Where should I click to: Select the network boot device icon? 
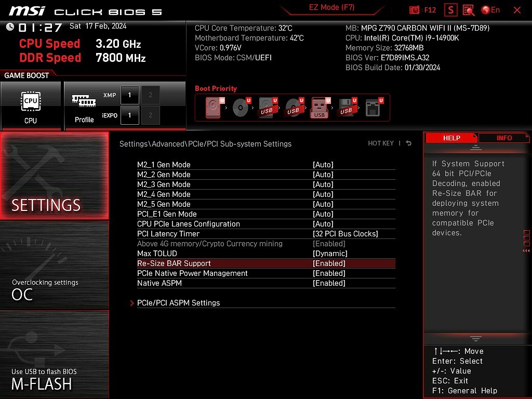(373, 108)
